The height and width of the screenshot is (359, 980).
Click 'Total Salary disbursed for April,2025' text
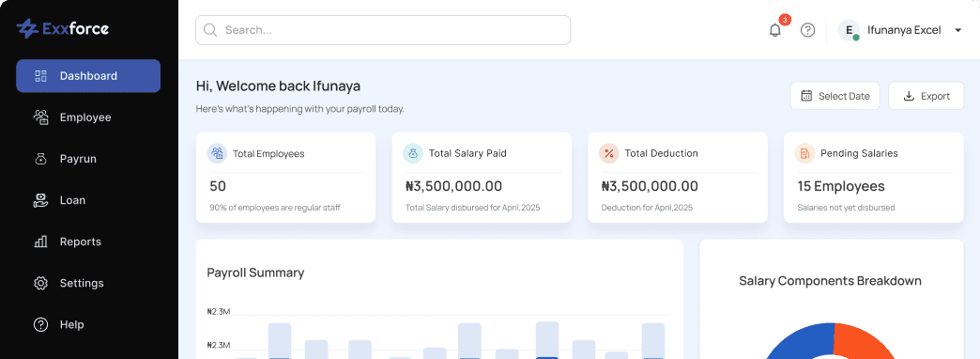pos(472,207)
